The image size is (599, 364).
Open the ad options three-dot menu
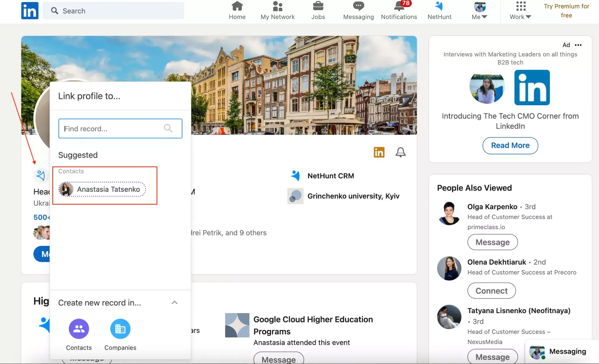[578, 45]
